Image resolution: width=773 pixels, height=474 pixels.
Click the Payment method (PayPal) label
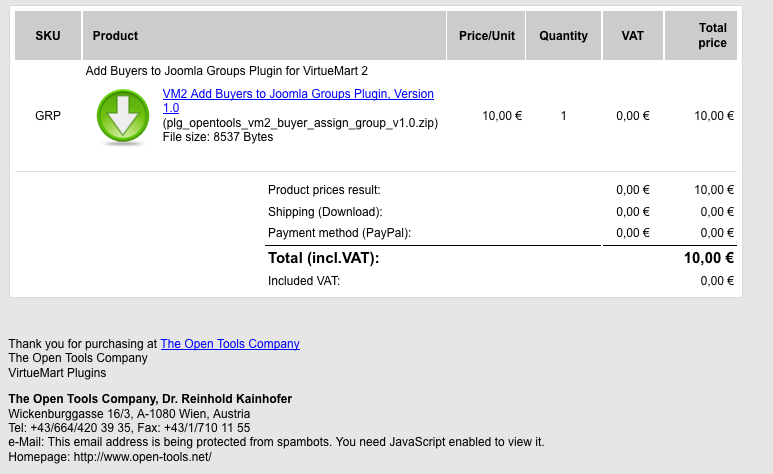pyautogui.click(x=339, y=233)
